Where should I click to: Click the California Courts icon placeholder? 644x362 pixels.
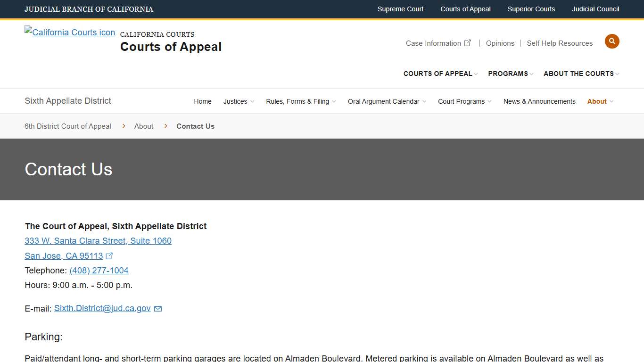pos(69,32)
